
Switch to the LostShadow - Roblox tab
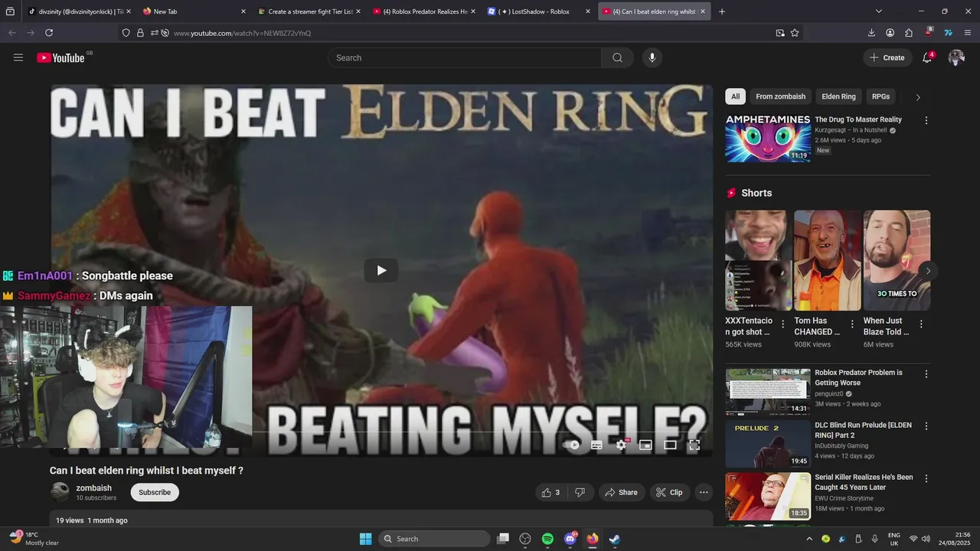point(540,11)
